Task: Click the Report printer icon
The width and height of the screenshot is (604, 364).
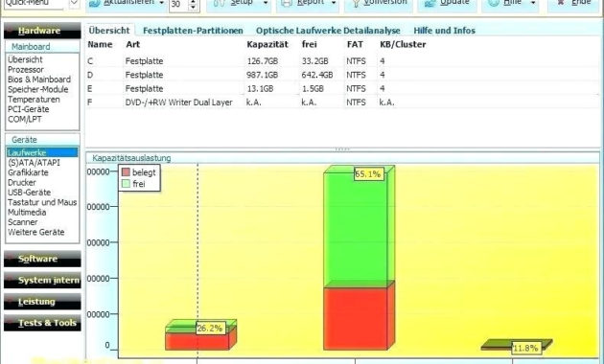Action: point(287,3)
